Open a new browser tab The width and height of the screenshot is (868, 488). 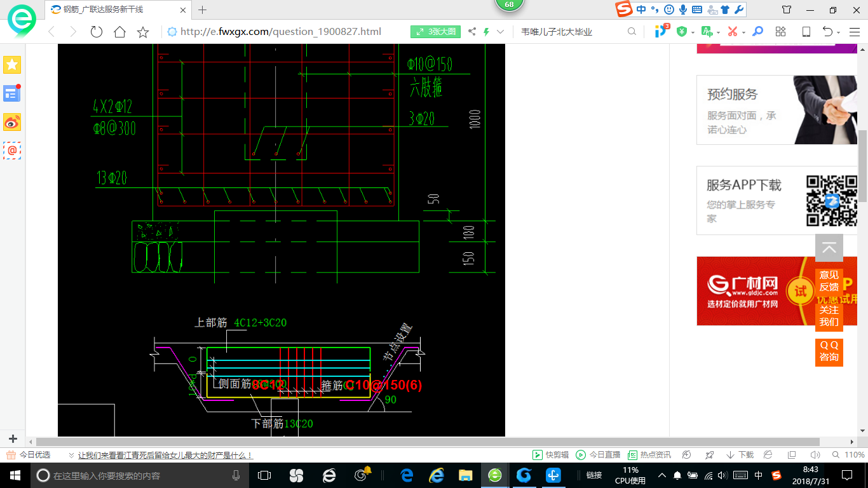click(203, 10)
